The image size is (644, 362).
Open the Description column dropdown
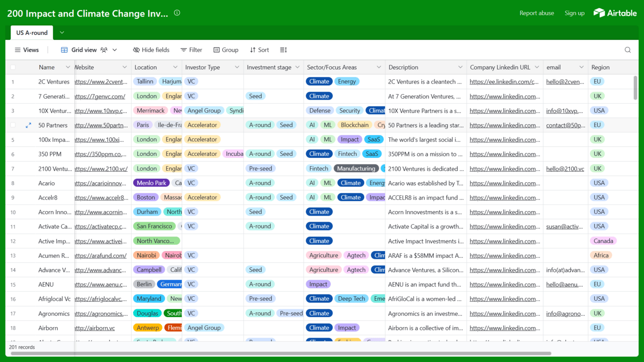point(460,67)
